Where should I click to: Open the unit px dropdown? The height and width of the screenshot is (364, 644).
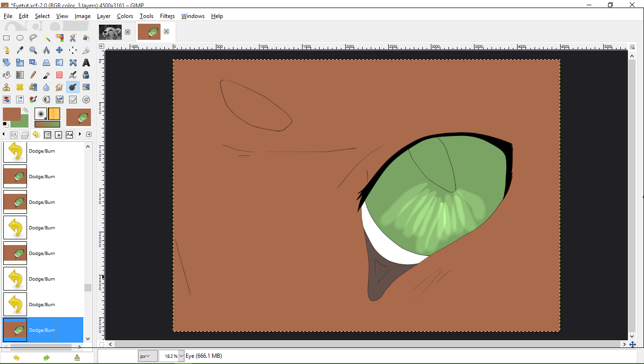(x=148, y=356)
